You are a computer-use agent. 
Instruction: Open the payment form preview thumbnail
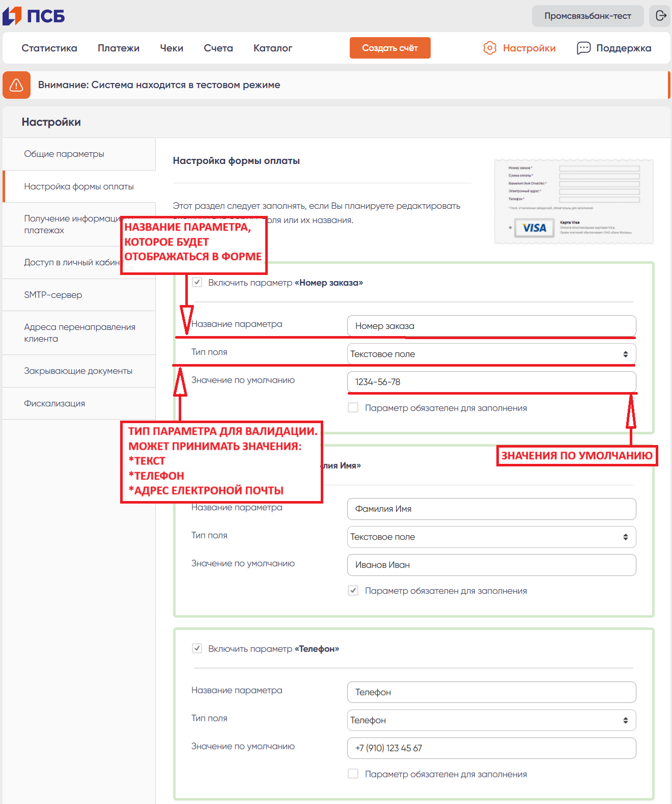pyautogui.click(x=574, y=202)
